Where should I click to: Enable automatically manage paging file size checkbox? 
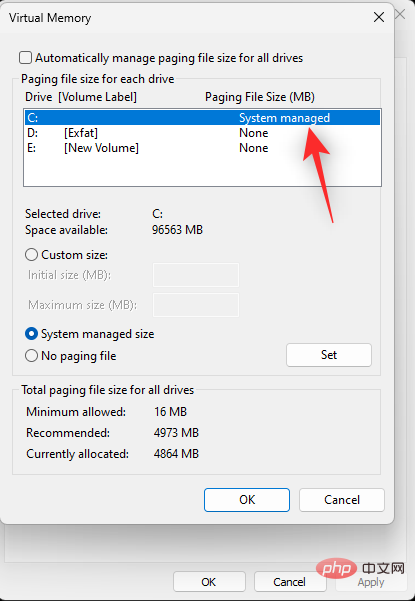(26, 58)
